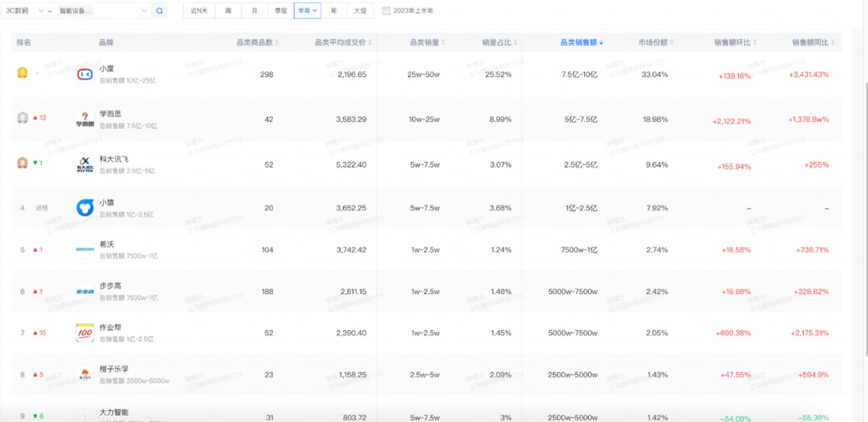Click the 7.5亿~10亿 sales amount cell
868x422 pixels.
click(x=579, y=75)
